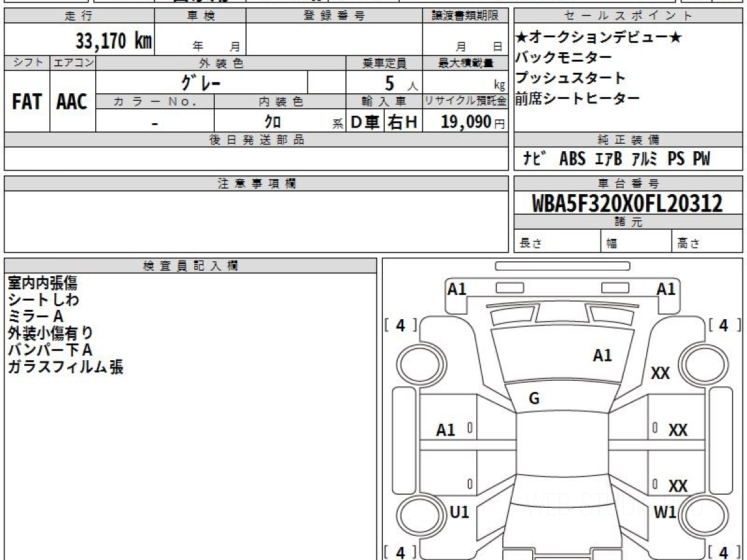Click the 幅 dimension cell
Screen dimensions: 747x560
636,241
